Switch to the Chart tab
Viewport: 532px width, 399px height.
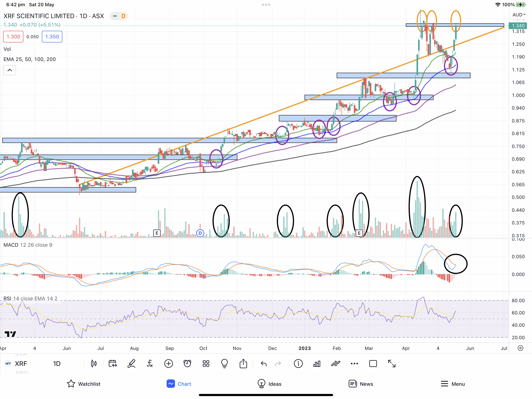click(x=179, y=384)
